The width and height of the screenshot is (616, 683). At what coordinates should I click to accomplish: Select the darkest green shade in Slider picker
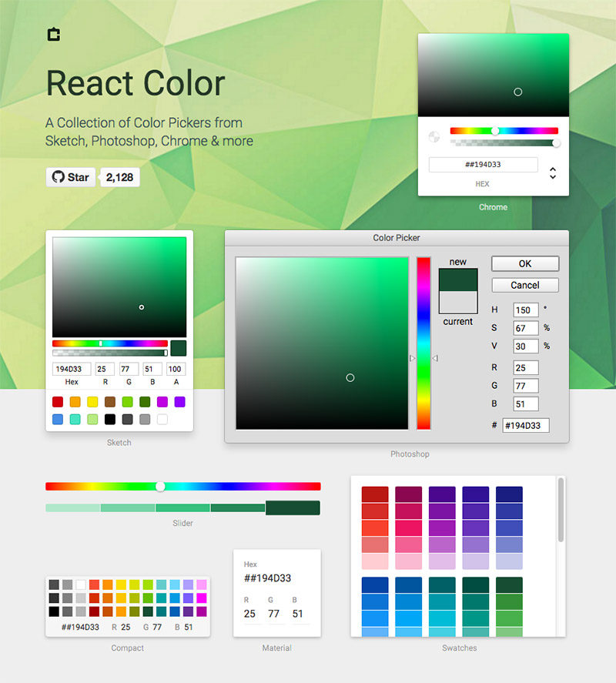293,508
